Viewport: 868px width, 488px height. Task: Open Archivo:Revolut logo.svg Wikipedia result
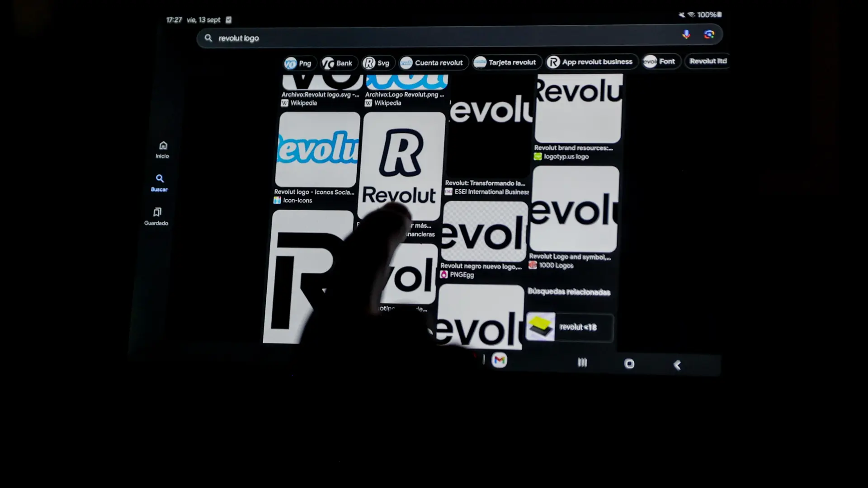point(320,94)
